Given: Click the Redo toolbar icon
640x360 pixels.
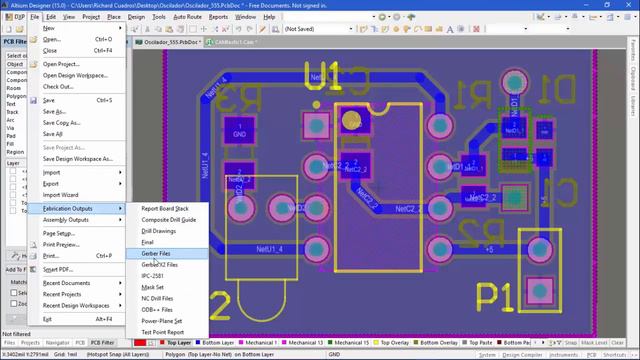Looking at the screenshot, I should [x=249, y=29].
